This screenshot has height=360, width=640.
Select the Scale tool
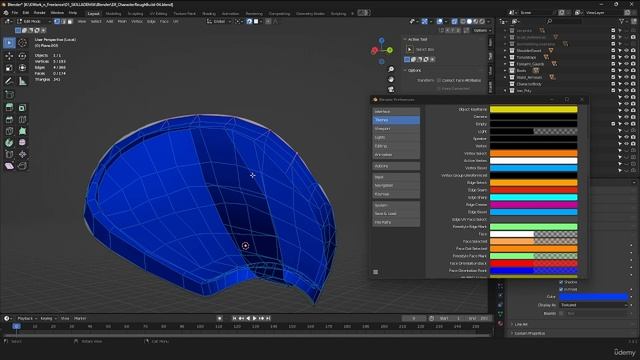click(x=9, y=68)
